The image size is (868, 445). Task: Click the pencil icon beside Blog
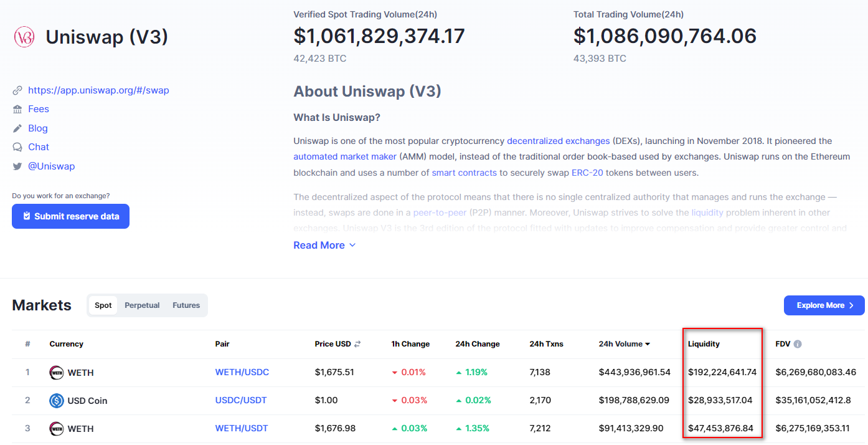click(x=17, y=128)
